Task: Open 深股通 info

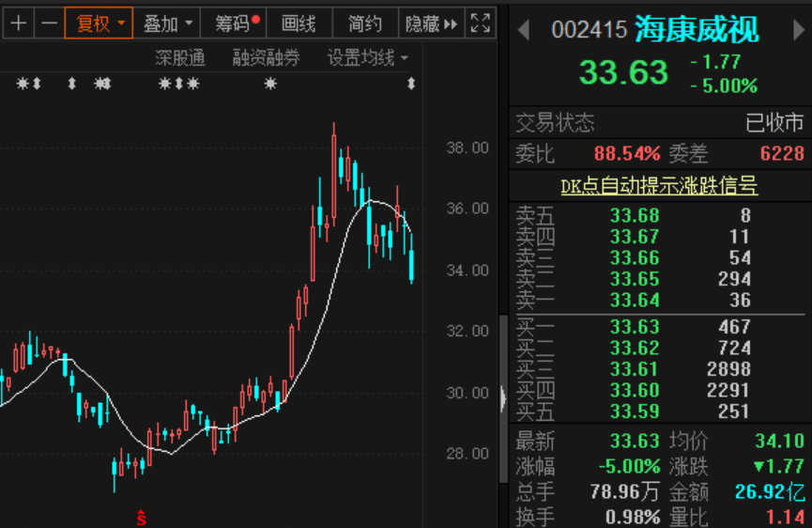Action: click(180, 57)
